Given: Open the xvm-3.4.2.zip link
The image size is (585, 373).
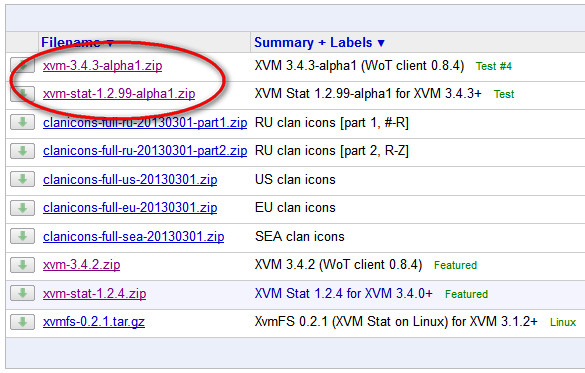Looking at the screenshot, I should [x=82, y=265].
